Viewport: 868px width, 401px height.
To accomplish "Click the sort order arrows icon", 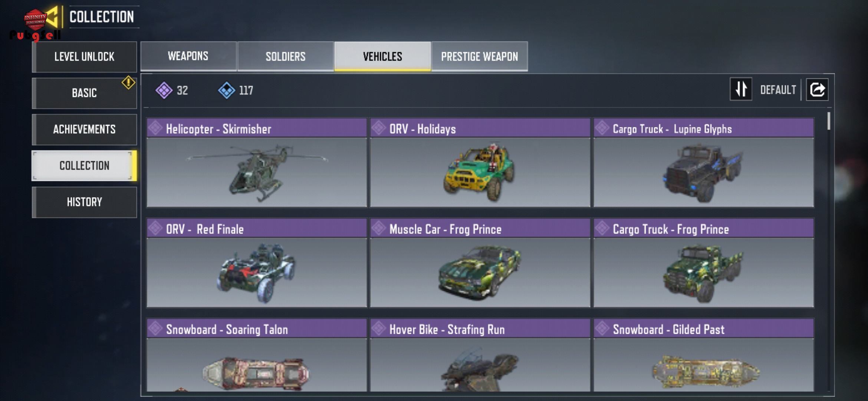I will [x=741, y=89].
